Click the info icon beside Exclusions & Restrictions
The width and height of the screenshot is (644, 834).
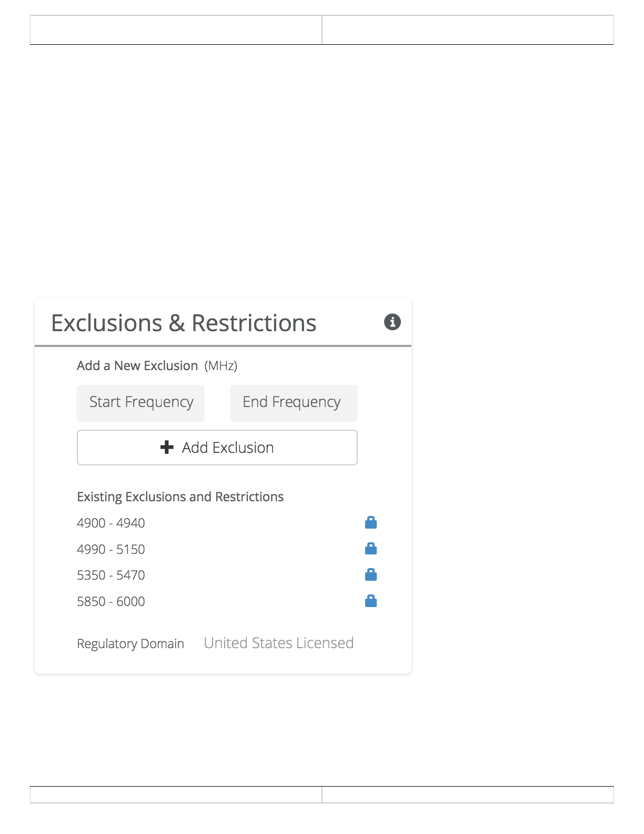(392, 322)
